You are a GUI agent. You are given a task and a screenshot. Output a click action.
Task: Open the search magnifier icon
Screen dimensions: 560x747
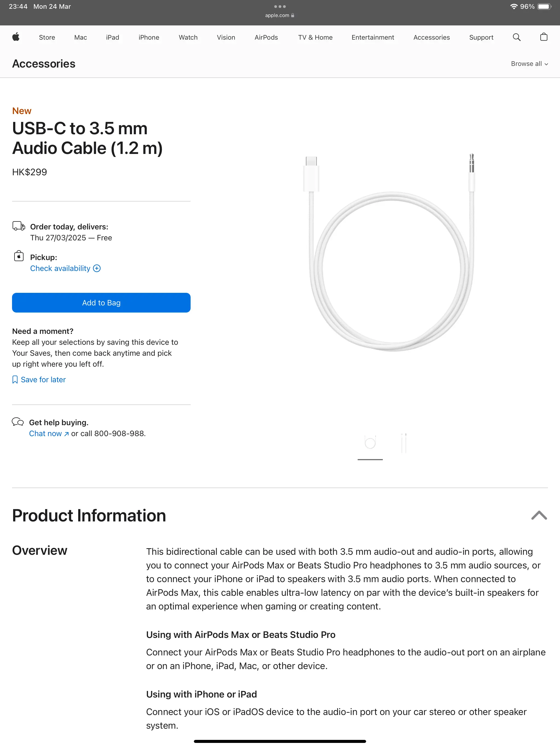[x=517, y=37]
